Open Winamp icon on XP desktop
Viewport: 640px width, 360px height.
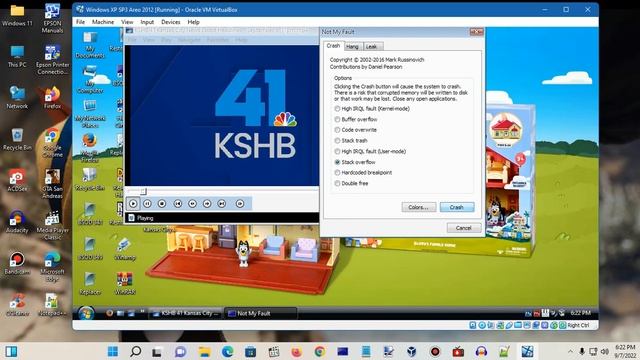(x=124, y=249)
